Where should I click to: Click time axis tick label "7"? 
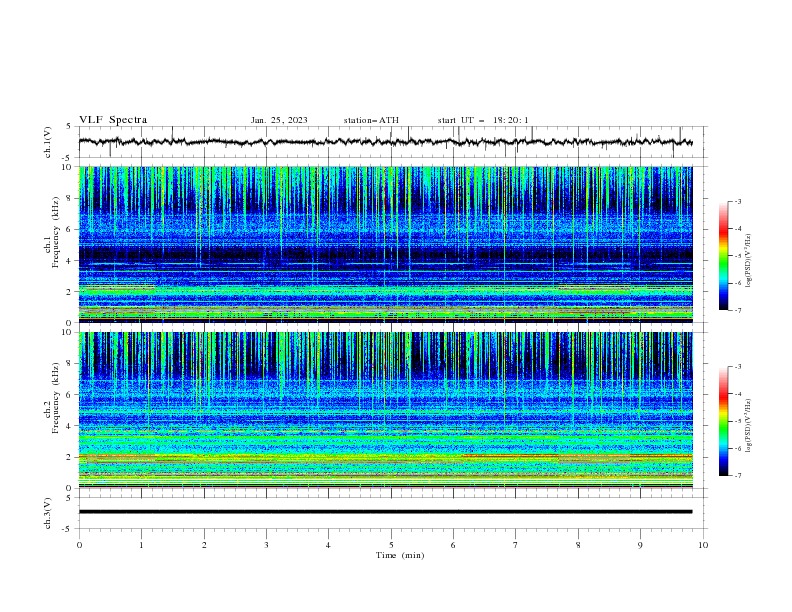click(x=516, y=545)
